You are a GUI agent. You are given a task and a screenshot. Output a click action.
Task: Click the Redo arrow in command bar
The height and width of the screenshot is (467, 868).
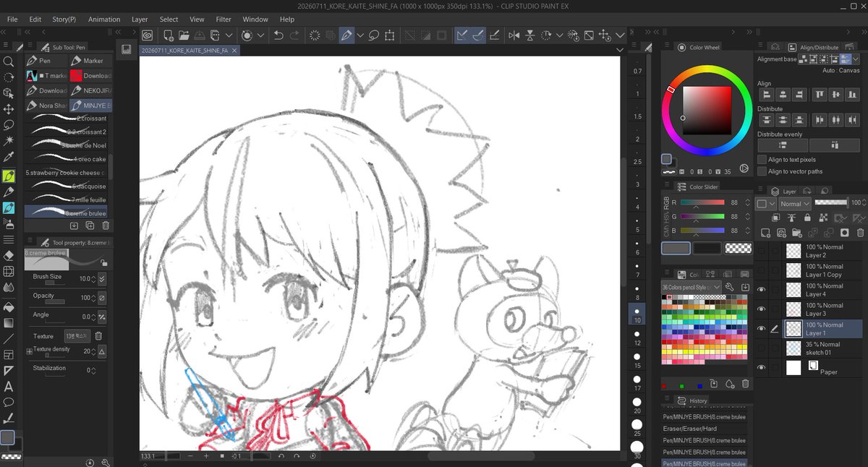(294, 35)
